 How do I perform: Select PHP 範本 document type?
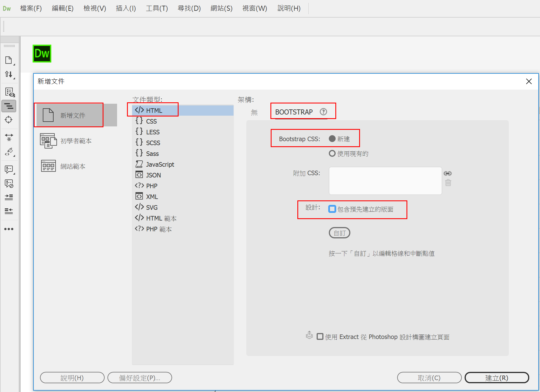[x=183, y=229]
